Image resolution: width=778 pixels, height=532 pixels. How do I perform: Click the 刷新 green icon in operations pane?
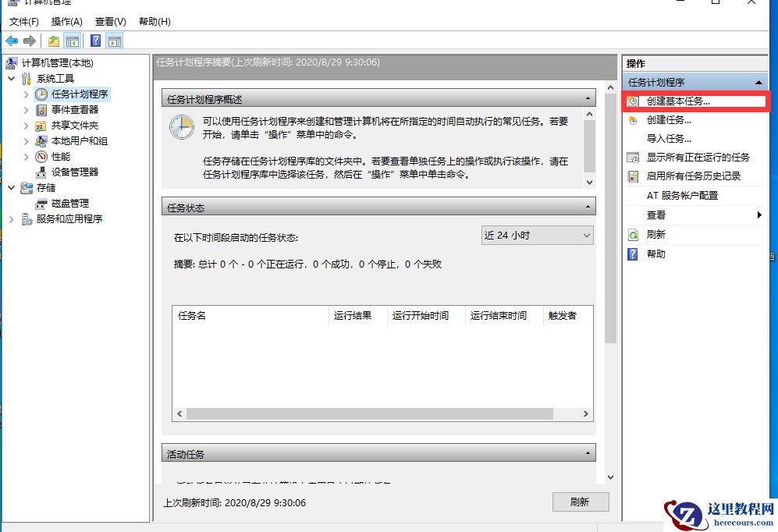pos(632,234)
